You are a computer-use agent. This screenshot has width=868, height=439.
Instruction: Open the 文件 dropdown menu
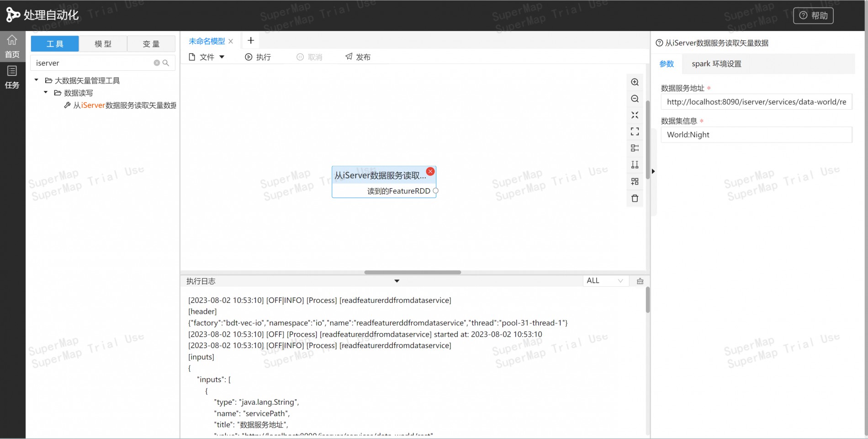pos(206,57)
